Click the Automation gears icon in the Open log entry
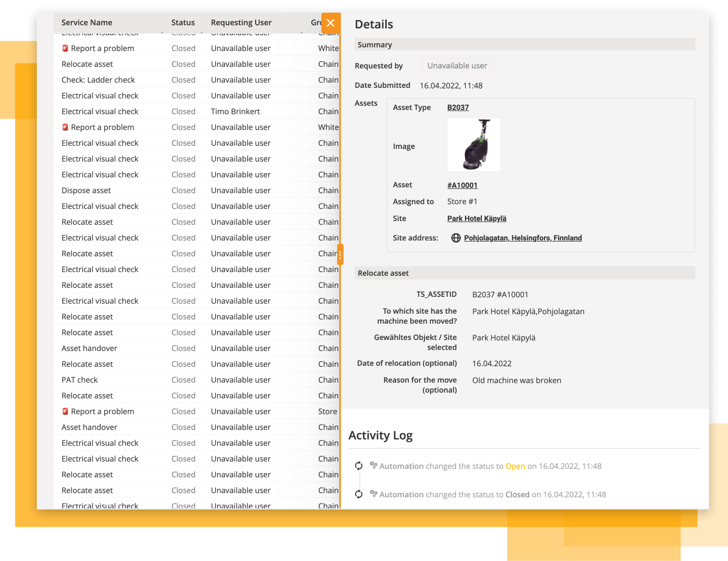728x561 pixels. point(373,465)
